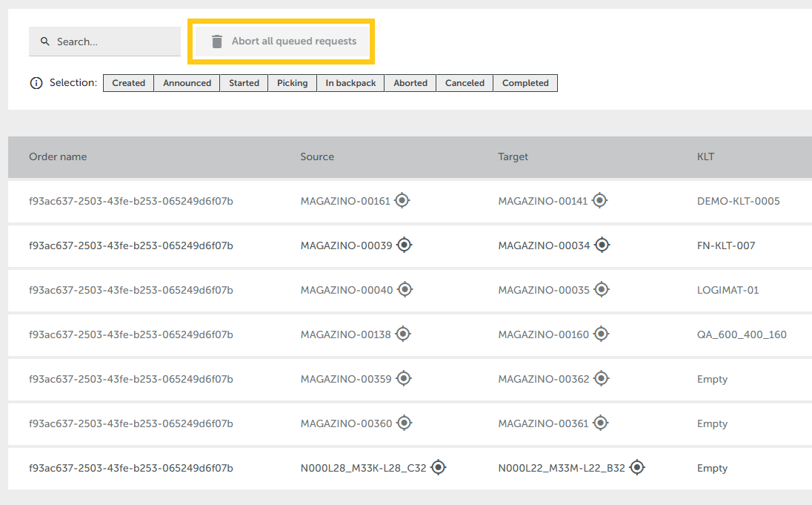
Task: Show target MAGAZINO-00160 using its crosshair icon
Action: pos(601,334)
